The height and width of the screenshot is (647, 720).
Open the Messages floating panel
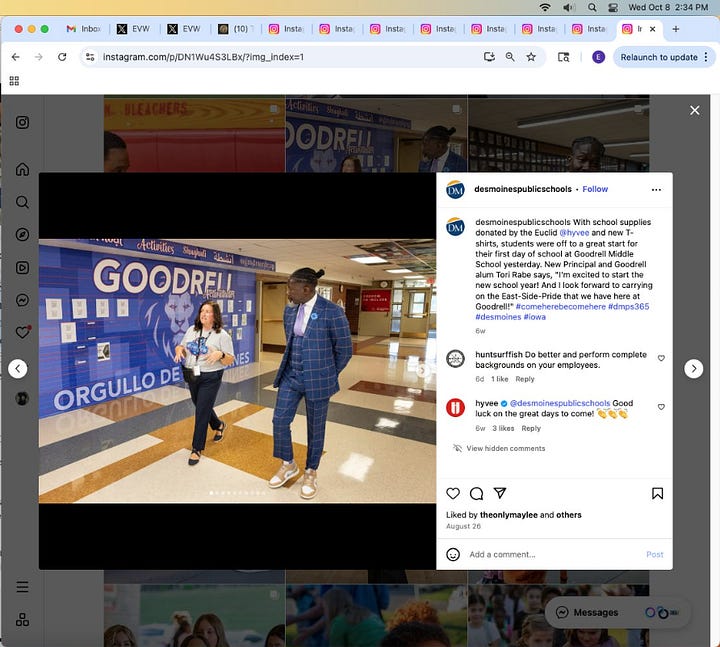(617, 612)
